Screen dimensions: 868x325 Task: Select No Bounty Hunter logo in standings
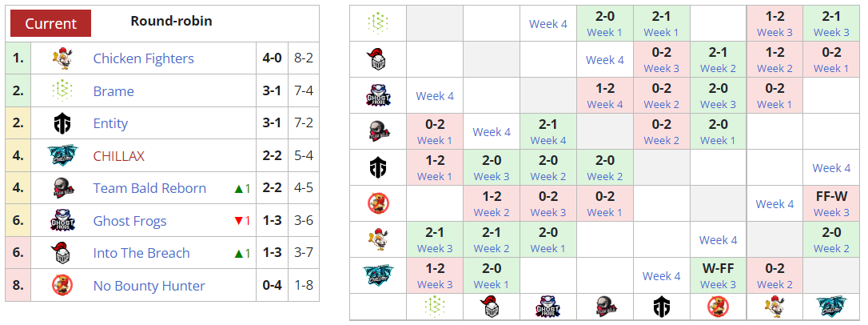click(63, 286)
